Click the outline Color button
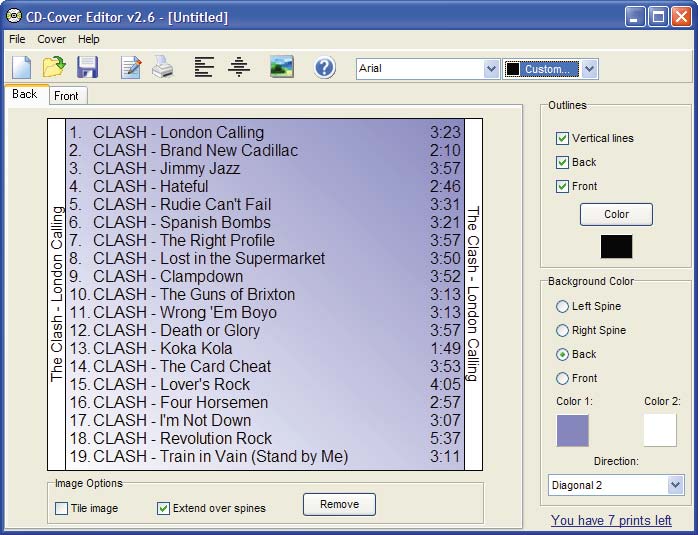Screen dimensions: 698x535 616,215
